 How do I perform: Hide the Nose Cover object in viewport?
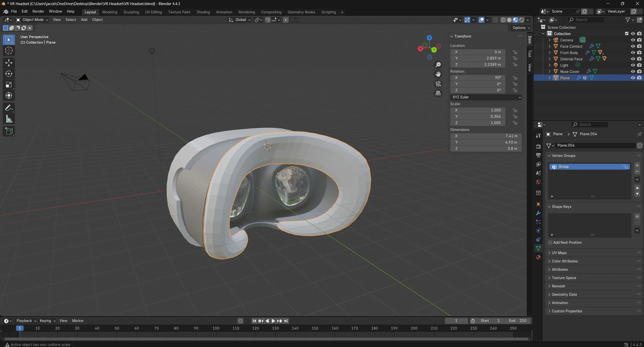pyautogui.click(x=633, y=72)
